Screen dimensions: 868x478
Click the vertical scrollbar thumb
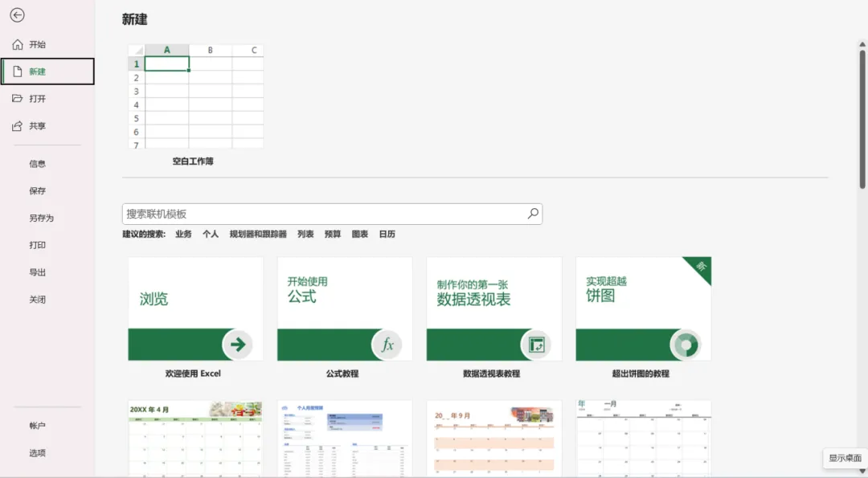pos(862,119)
